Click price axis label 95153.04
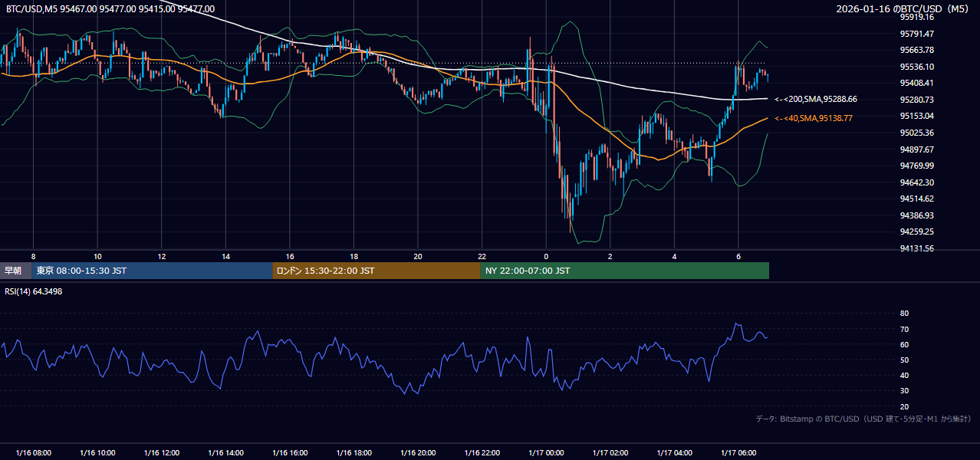 coord(917,116)
